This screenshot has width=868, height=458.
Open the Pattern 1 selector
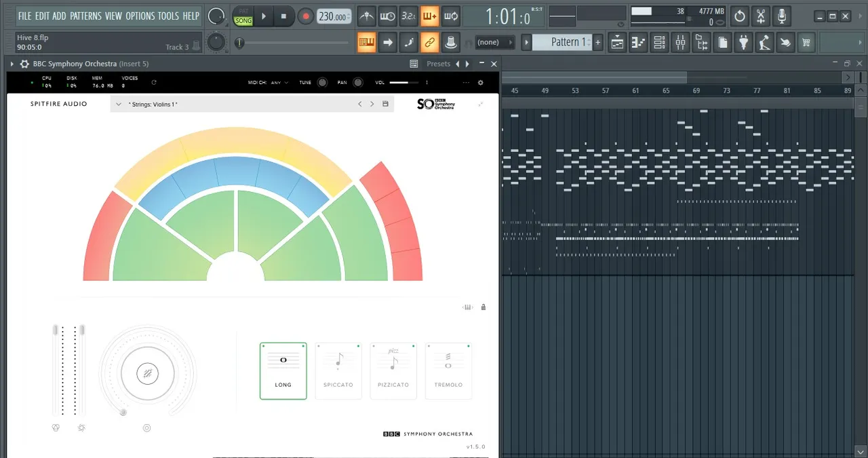tap(563, 42)
